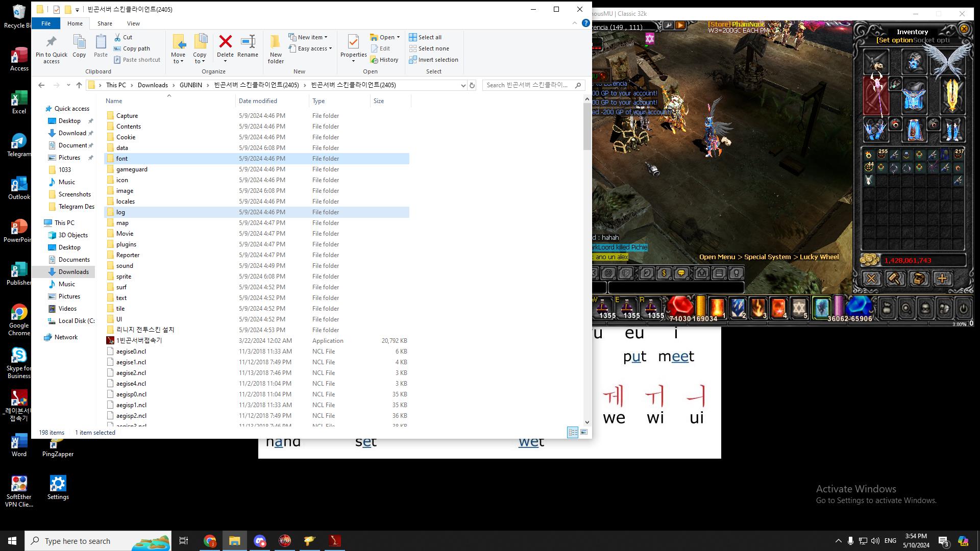Image resolution: width=980 pixels, height=551 pixels.
Task: Click the Cut scissors icon
Action: [117, 37]
